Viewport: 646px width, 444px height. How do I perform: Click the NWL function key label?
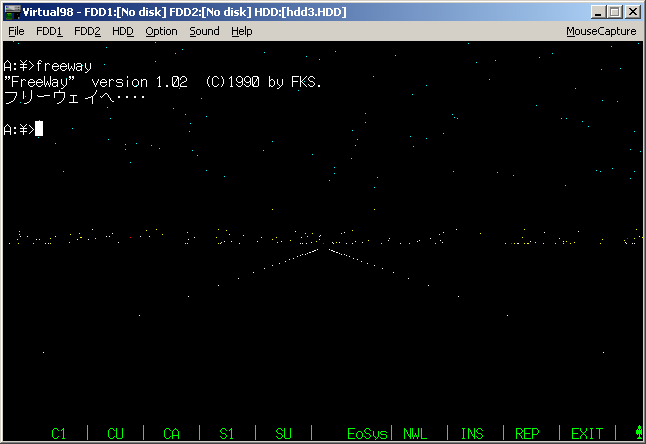click(415, 434)
